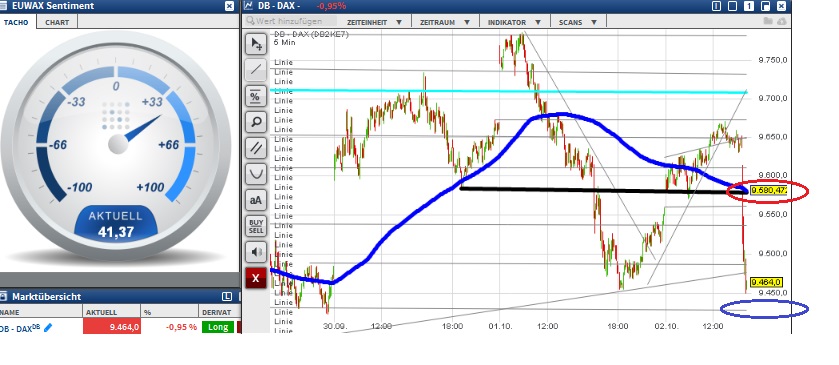Screen dimensions: 839x365
Task: Click the 9.650,0 price axis label
Action: point(773,137)
